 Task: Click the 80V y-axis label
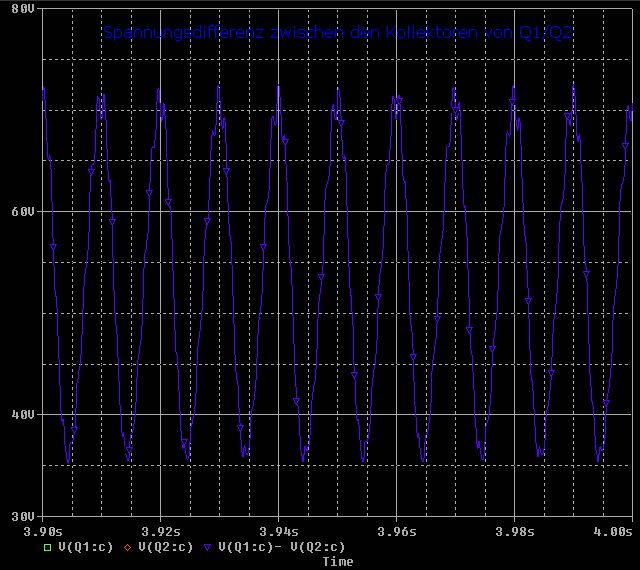pyautogui.click(x=23, y=9)
